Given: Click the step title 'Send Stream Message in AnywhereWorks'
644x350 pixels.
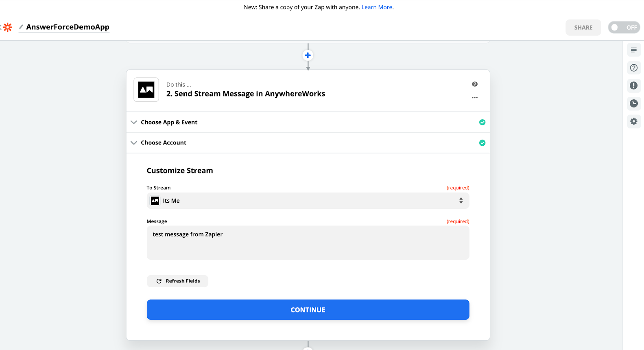Looking at the screenshot, I should tap(246, 94).
